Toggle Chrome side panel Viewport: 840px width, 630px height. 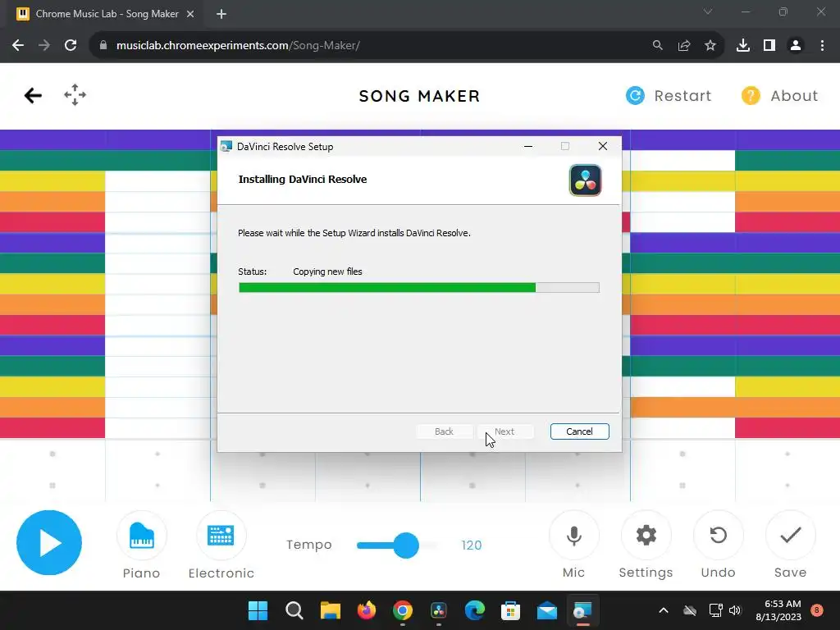(769, 46)
